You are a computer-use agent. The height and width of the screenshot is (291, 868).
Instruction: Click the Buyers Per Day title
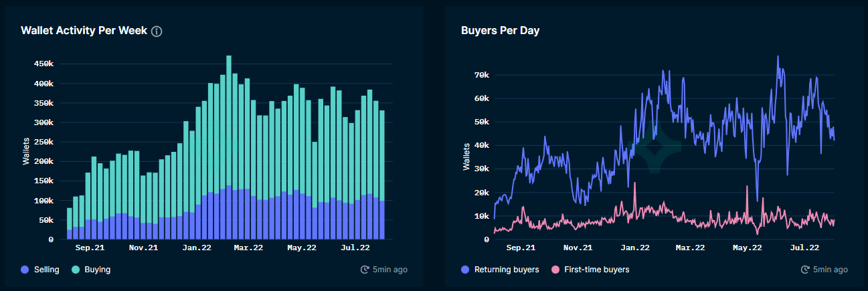click(x=500, y=31)
